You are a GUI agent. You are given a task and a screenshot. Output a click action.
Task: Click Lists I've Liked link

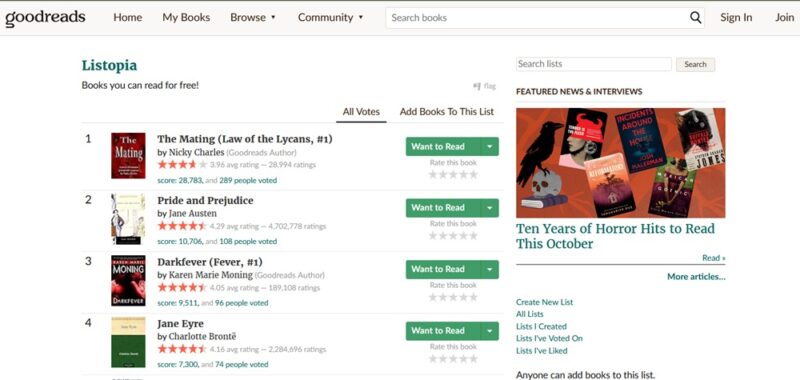point(541,351)
